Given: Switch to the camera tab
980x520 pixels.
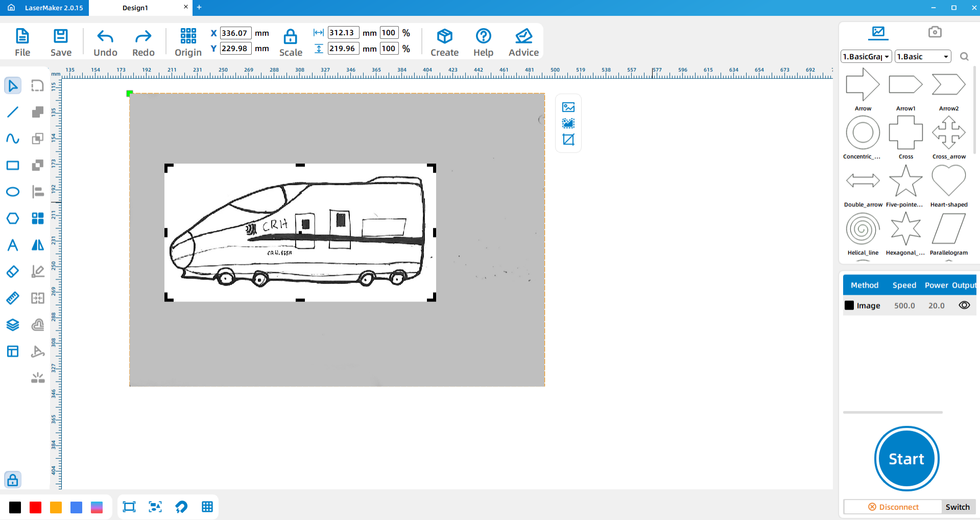Looking at the screenshot, I should point(935,32).
